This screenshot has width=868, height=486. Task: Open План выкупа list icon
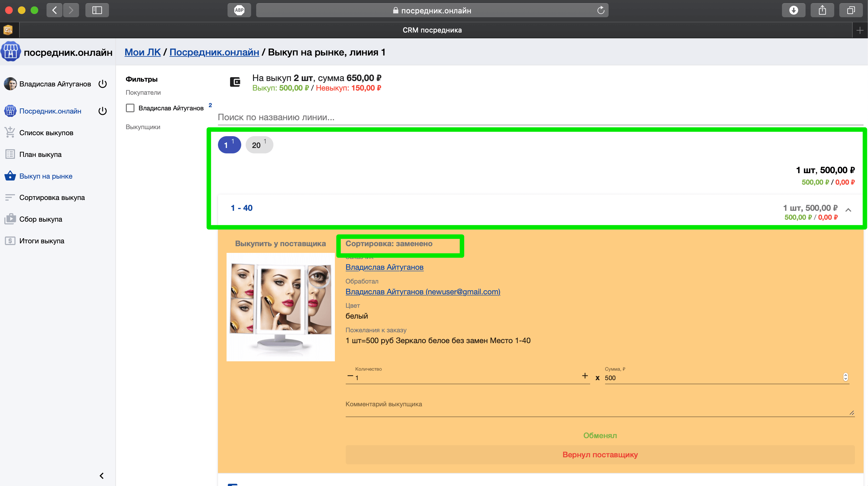click(10, 154)
